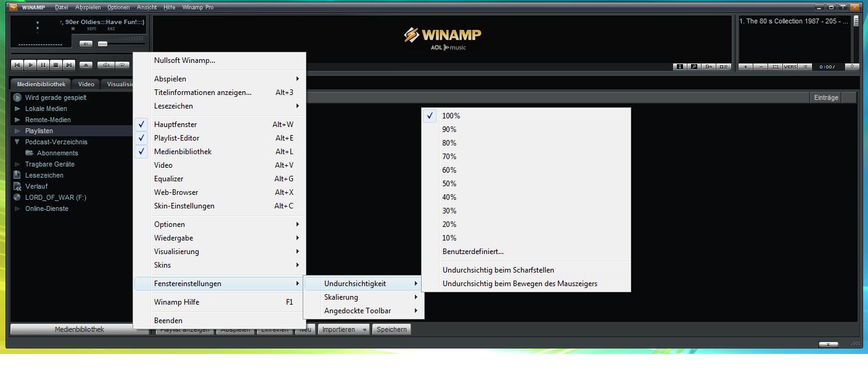Expand Wiedergabe submenu
The width and height of the screenshot is (868, 370).
[x=219, y=238]
